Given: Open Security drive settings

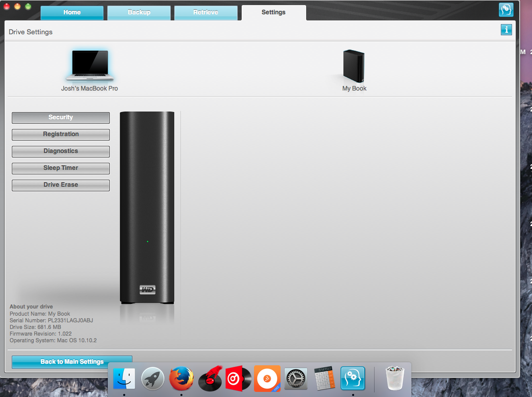Looking at the screenshot, I should (x=61, y=118).
